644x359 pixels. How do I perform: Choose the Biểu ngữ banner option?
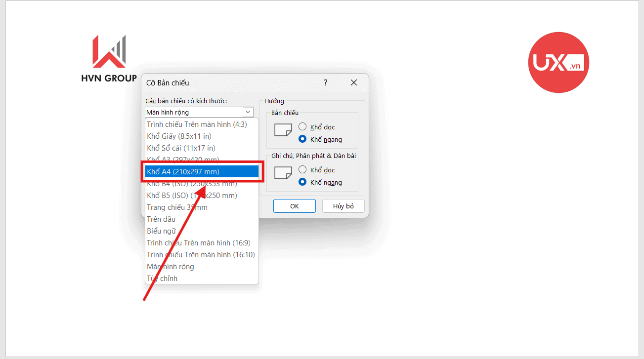coord(162,231)
